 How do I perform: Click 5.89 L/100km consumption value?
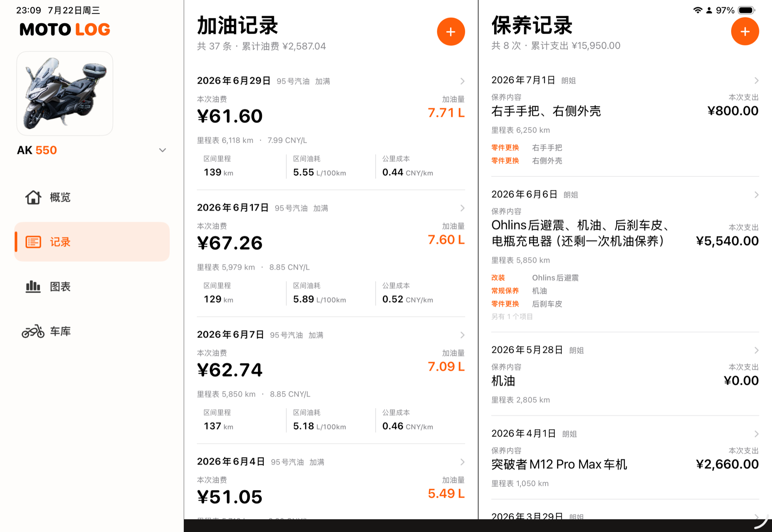click(320, 300)
